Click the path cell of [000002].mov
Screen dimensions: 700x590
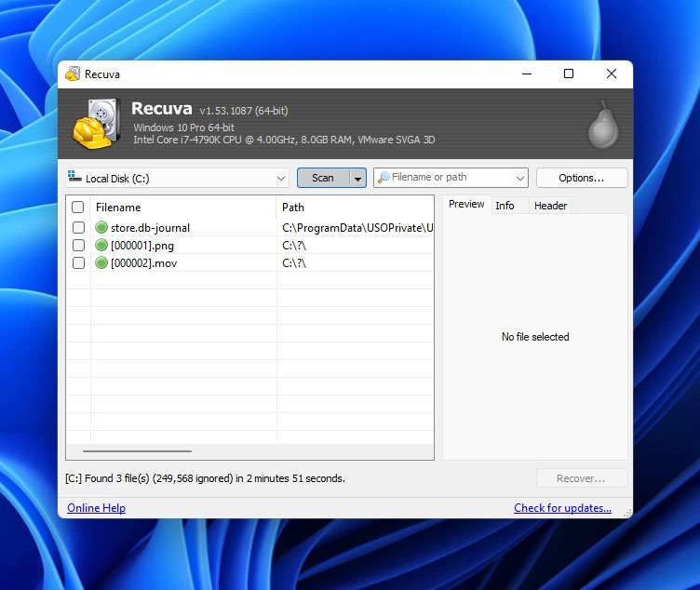294,263
